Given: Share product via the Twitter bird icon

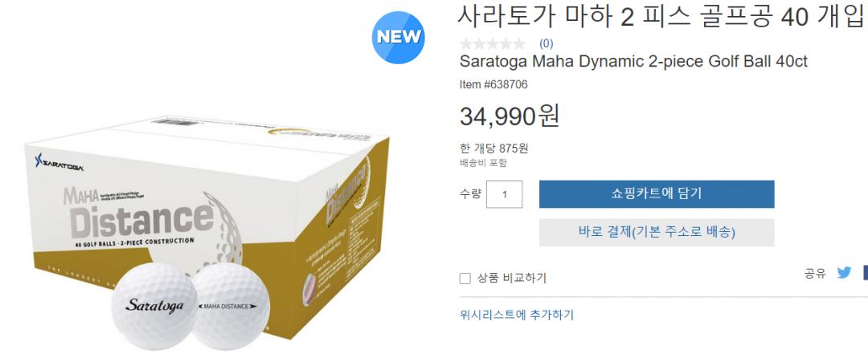Looking at the screenshot, I should [844, 272].
